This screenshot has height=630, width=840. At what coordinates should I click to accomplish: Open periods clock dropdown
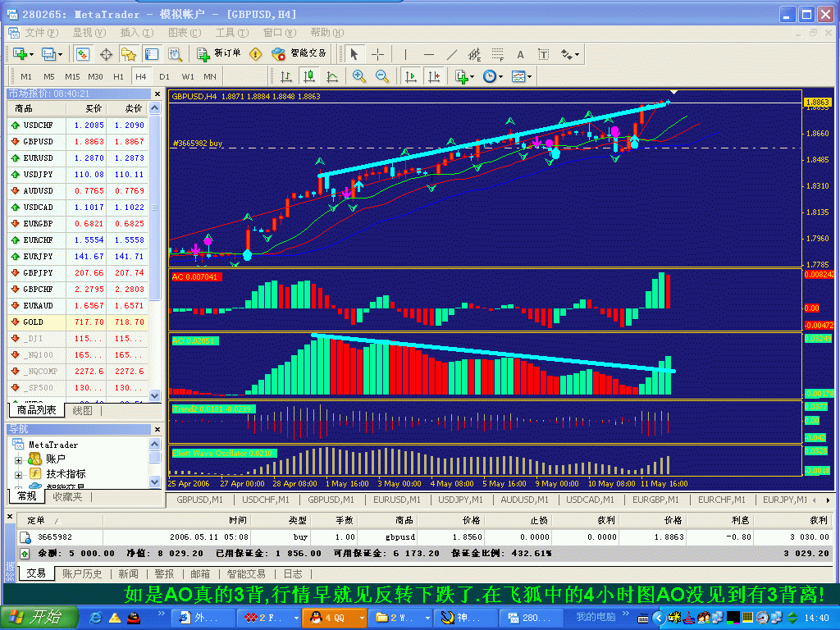pos(493,76)
